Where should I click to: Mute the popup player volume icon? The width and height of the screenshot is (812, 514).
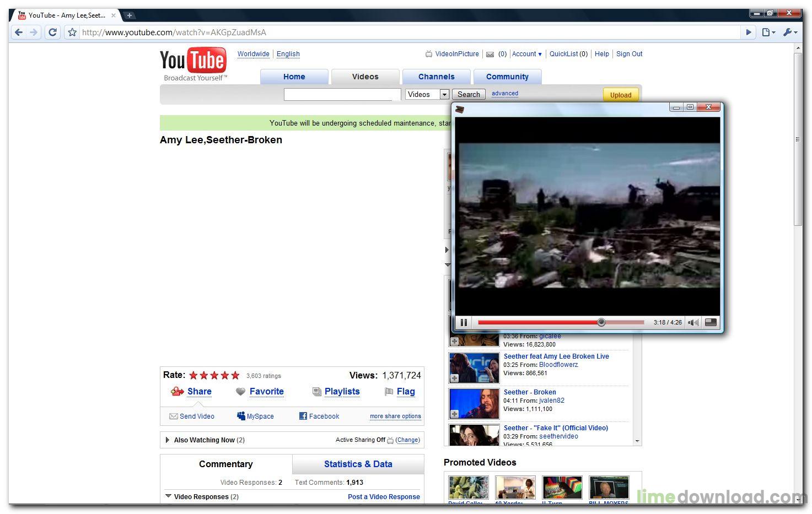693,322
